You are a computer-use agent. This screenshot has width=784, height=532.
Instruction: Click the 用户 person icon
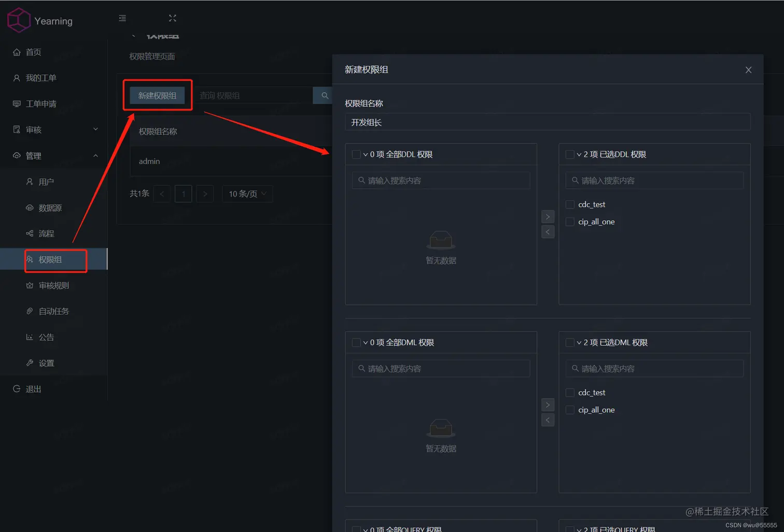[30, 181]
